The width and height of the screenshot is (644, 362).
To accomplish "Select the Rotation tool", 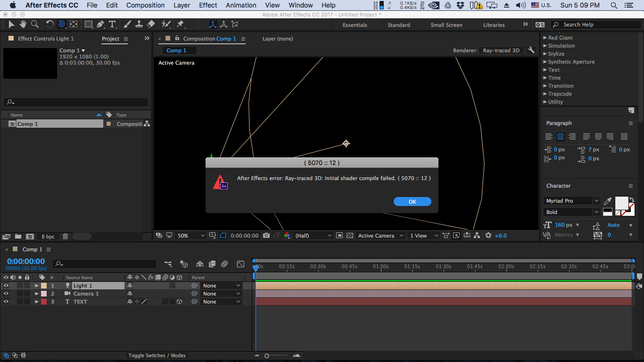I will (x=50, y=24).
